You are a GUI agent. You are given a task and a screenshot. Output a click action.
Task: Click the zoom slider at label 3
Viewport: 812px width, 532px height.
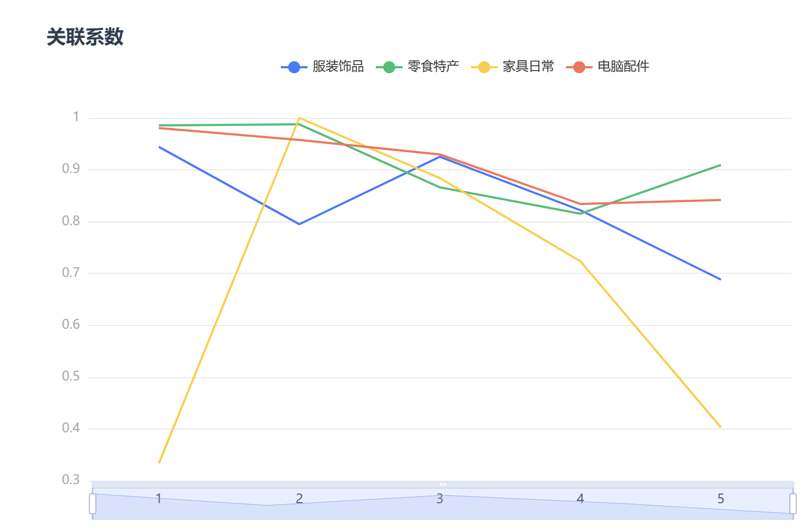tap(439, 499)
